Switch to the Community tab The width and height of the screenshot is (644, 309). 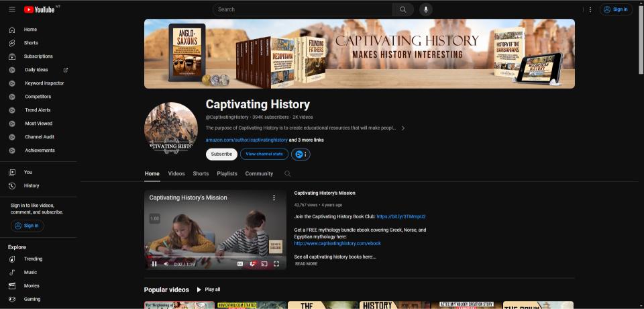(x=259, y=173)
